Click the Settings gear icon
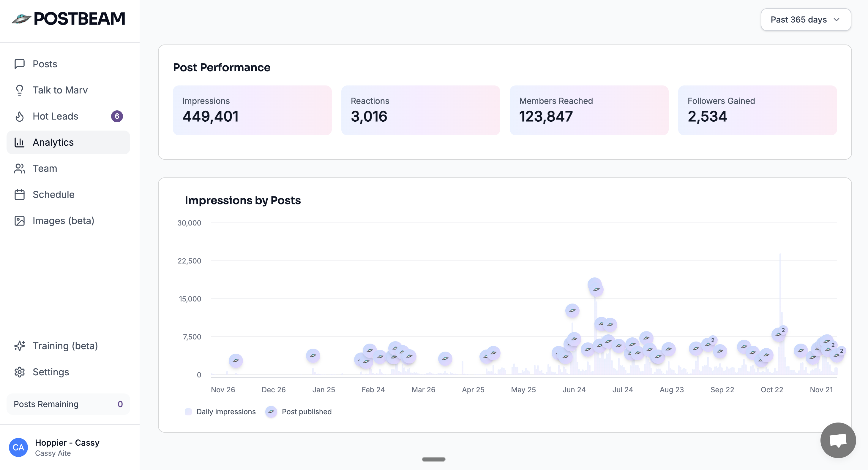Image resolution: width=868 pixels, height=470 pixels. pos(20,372)
